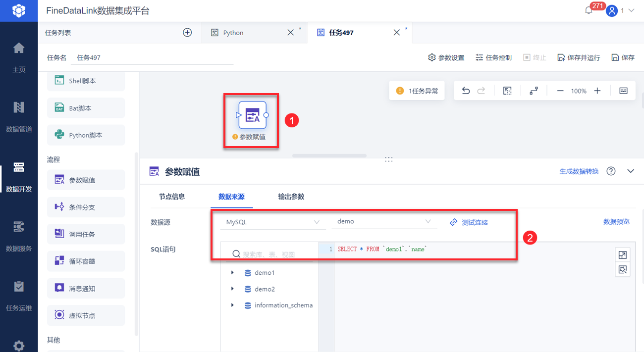Add a new task with plus icon
The height and width of the screenshot is (352, 644).
[x=187, y=32]
